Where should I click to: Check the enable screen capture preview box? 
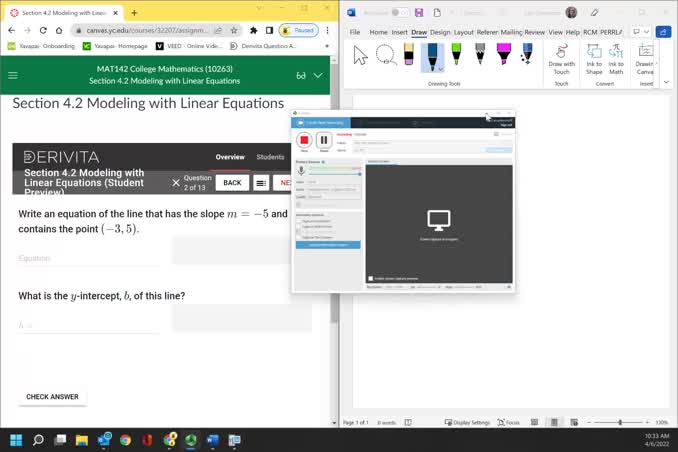[370, 278]
